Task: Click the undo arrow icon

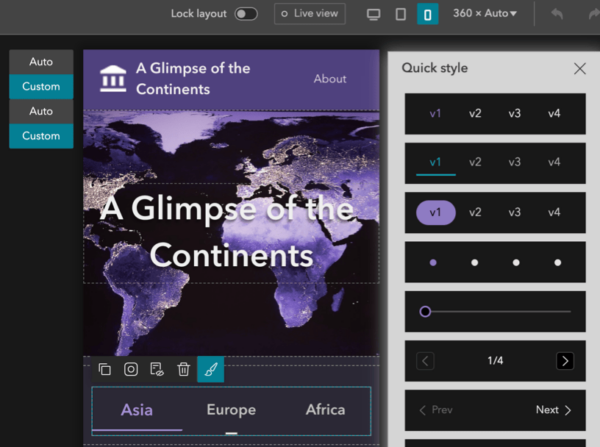Action: [x=557, y=14]
